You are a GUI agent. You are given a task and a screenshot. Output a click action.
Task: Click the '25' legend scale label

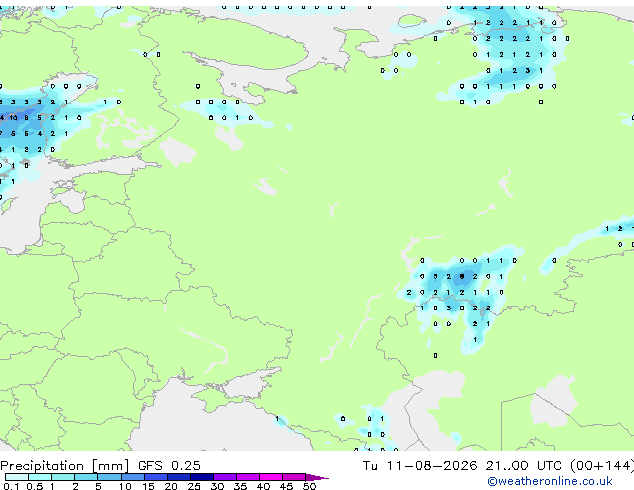coord(194,486)
